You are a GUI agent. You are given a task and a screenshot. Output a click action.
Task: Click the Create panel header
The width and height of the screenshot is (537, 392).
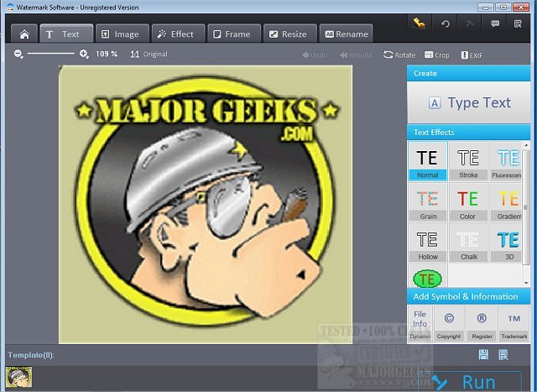coord(468,73)
